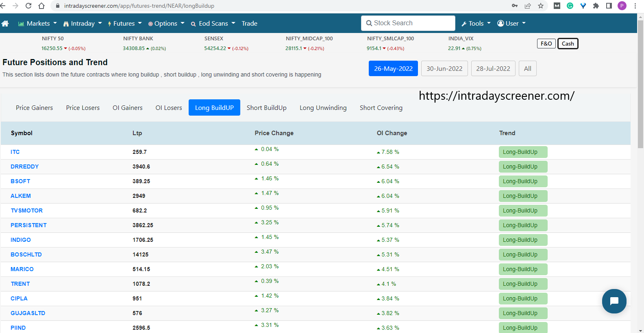The width and height of the screenshot is (644, 333).
Task: Open the Eod Scans dropdown
Action: point(213,24)
